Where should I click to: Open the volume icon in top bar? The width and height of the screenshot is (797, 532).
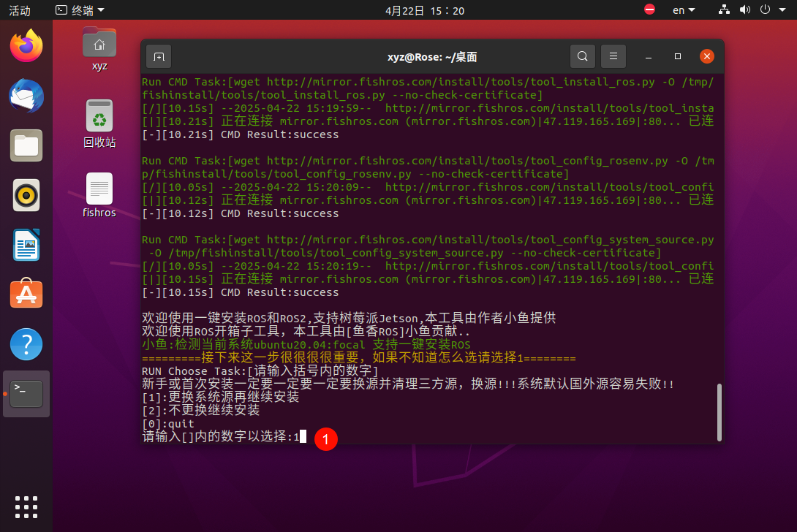(745, 9)
